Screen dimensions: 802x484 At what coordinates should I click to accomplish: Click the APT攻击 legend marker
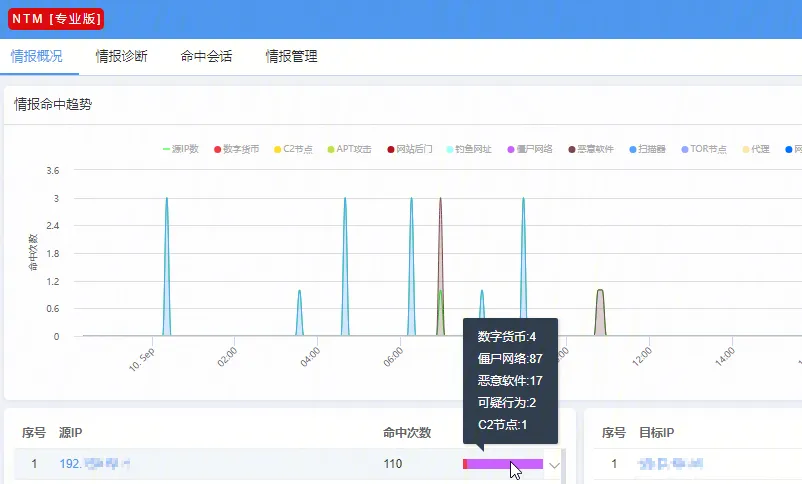click(349, 149)
